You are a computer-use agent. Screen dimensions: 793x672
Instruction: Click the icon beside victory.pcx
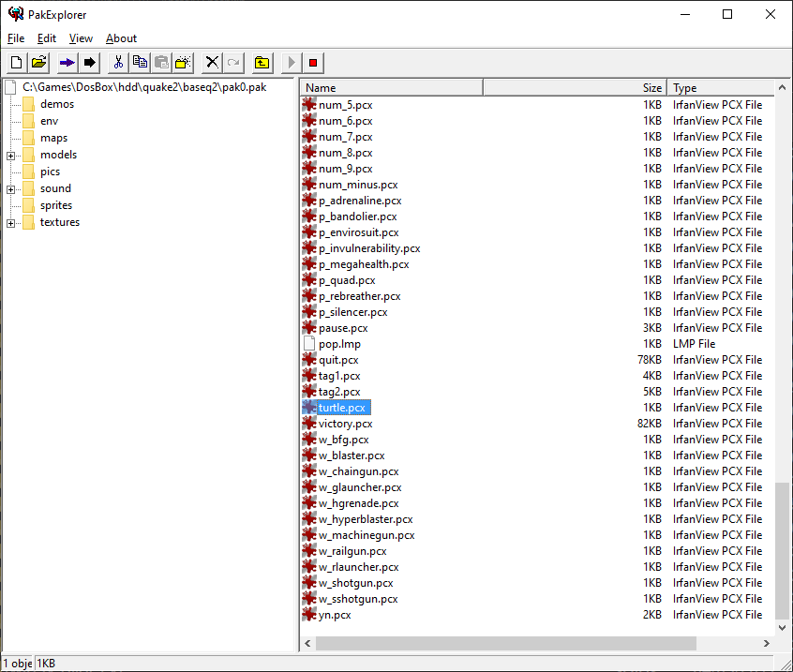(309, 424)
